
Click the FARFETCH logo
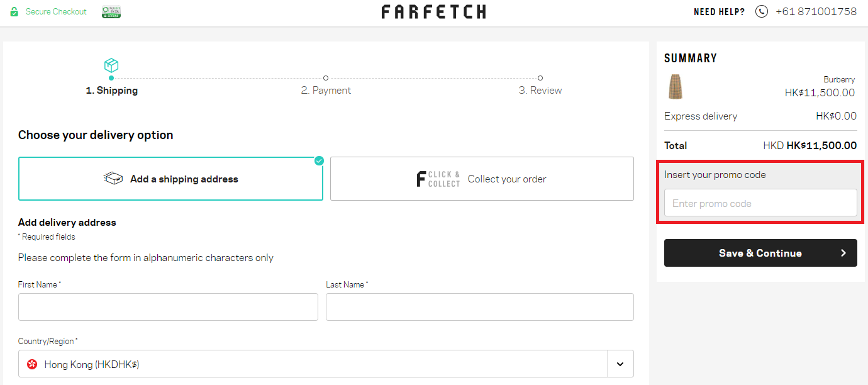[433, 11]
